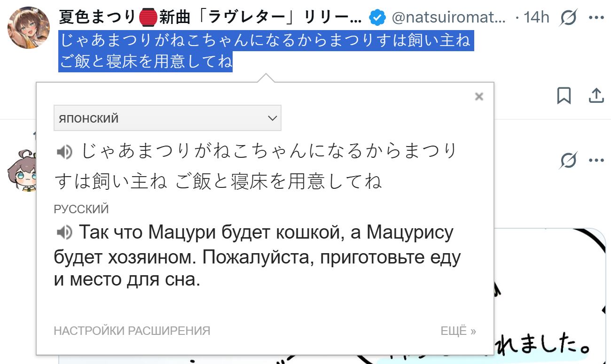This screenshot has width=611, height=364.
Task: Click the ЕЩЁ » link
Action: point(458,331)
